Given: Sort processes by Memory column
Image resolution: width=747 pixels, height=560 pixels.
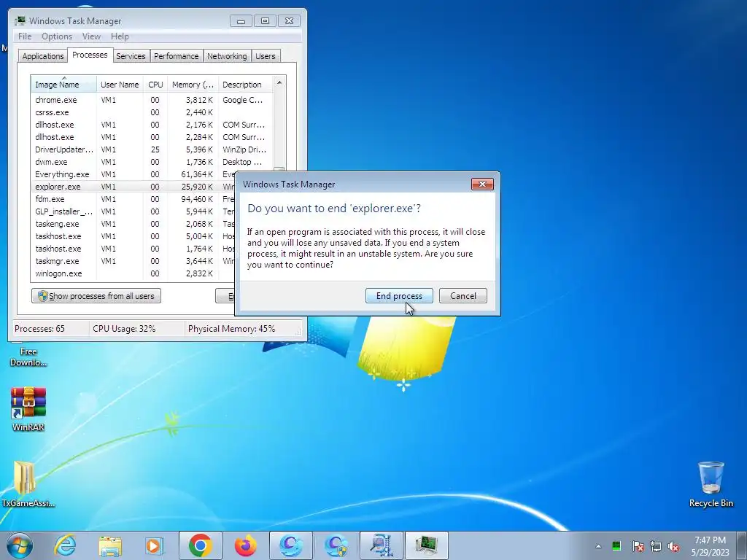Looking at the screenshot, I should (x=193, y=85).
